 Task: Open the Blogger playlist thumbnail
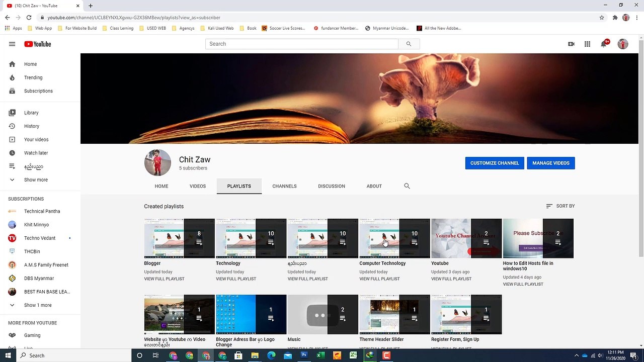coord(179,238)
